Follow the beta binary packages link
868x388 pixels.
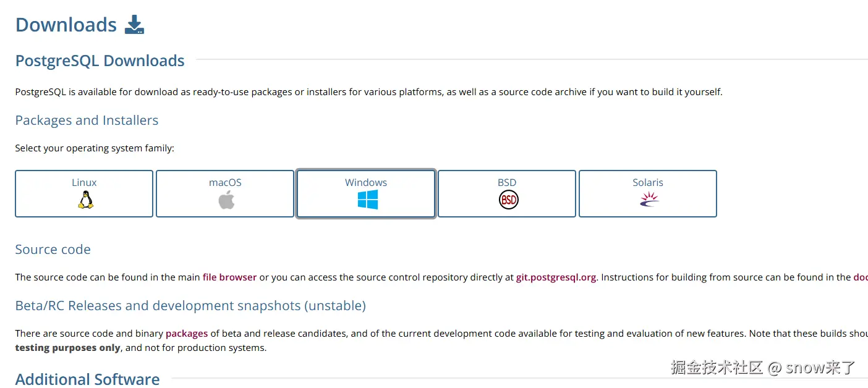click(x=187, y=334)
